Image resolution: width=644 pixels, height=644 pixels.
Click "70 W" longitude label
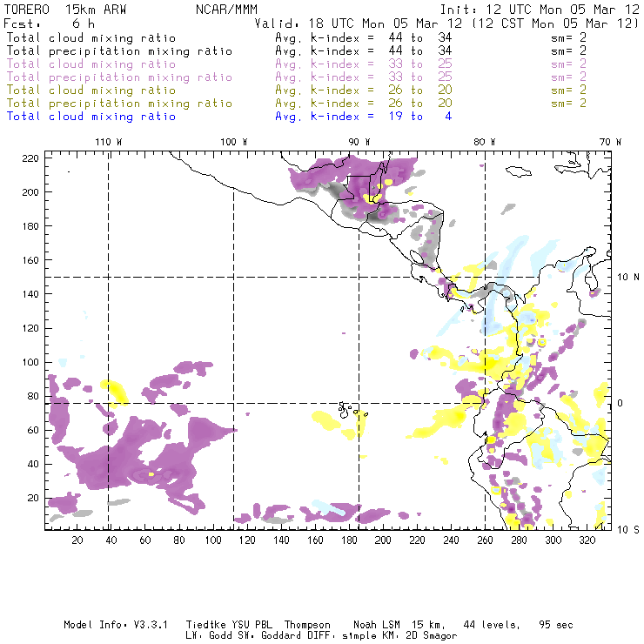610,142
